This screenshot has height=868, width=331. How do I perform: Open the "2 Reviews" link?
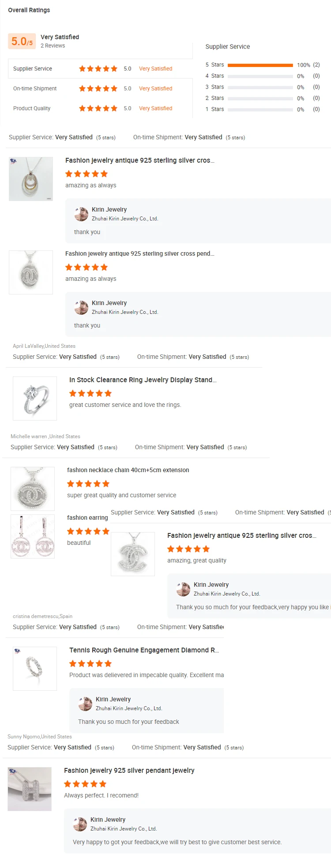point(53,46)
